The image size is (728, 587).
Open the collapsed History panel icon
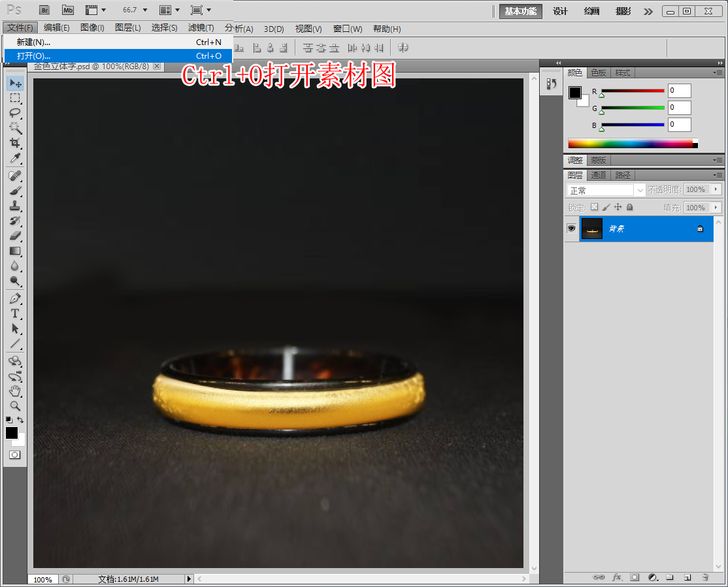tap(551, 84)
